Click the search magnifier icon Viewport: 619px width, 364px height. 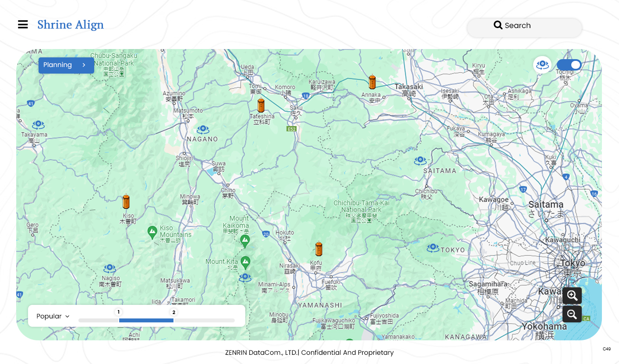point(498,25)
